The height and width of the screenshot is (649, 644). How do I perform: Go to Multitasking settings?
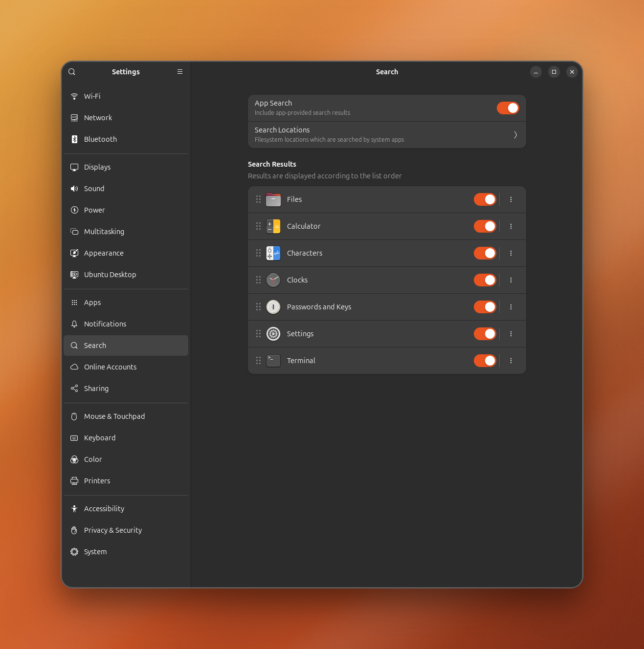point(126,232)
